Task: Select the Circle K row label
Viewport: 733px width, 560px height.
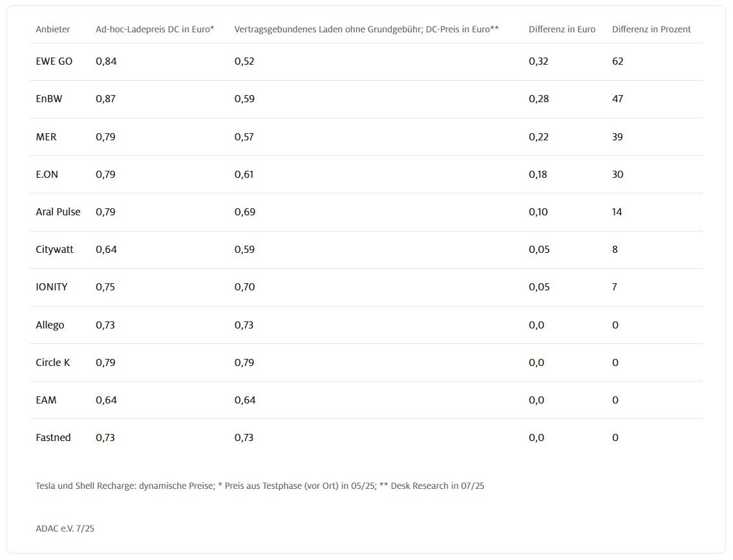Action: (x=53, y=362)
